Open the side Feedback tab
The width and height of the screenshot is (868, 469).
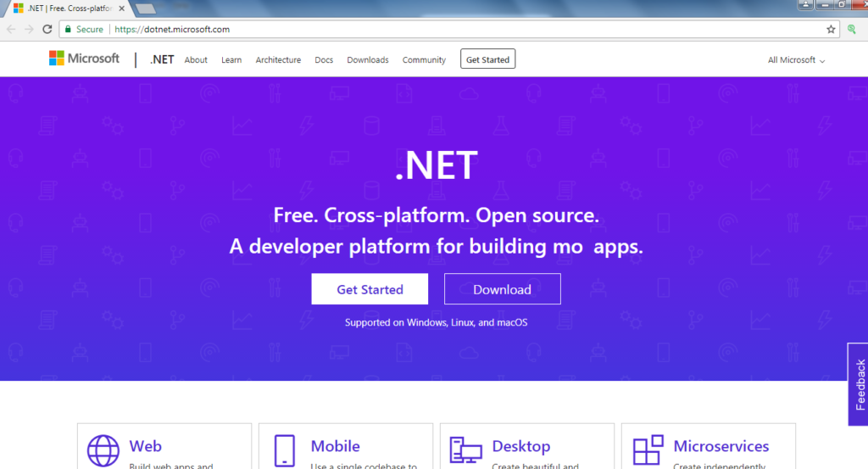[859, 384]
